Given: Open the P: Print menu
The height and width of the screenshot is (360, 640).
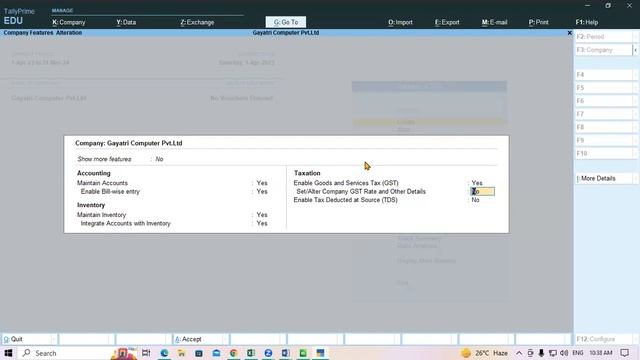Looking at the screenshot, I should point(538,22).
